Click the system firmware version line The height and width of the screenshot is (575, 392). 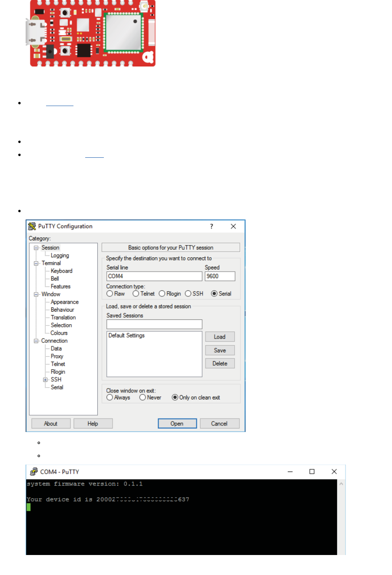click(85, 484)
